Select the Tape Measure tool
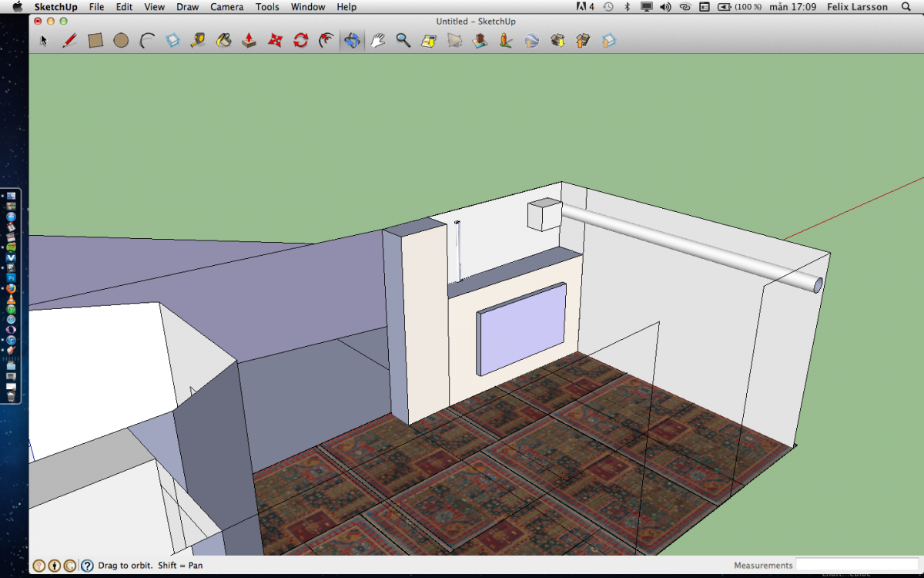 (x=198, y=41)
